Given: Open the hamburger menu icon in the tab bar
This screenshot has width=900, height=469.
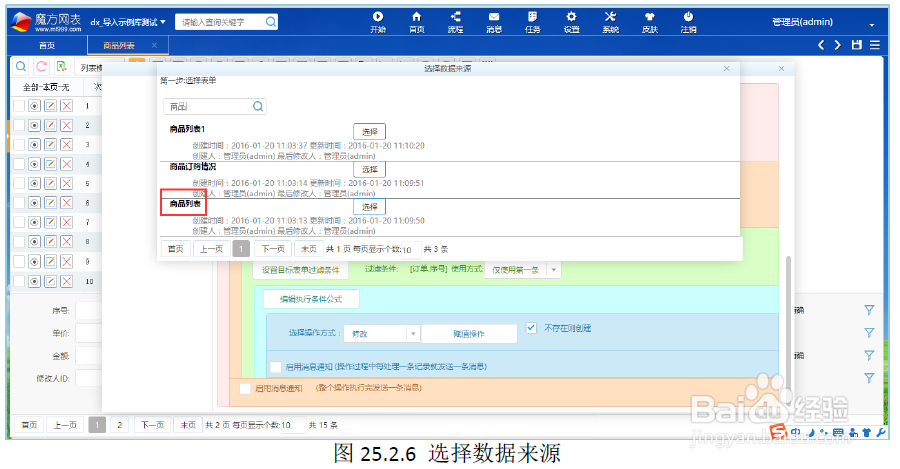Looking at the screenshot, I should pos(875,45).
